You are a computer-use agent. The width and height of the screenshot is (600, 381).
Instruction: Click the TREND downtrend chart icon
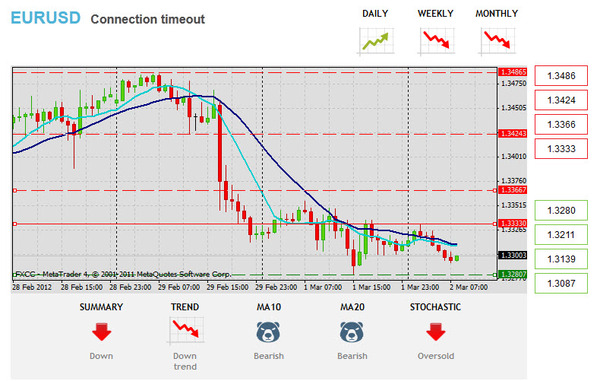click(185, 331)
